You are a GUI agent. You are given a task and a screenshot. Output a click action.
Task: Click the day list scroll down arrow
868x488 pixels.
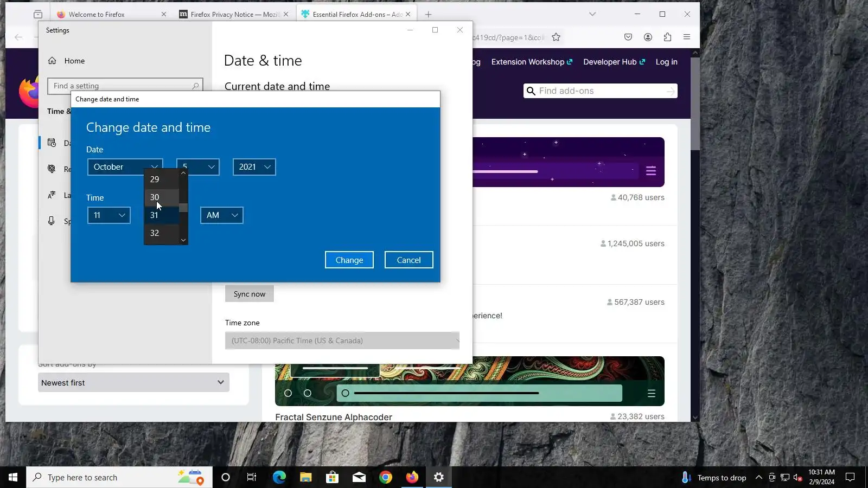point(183,240)
